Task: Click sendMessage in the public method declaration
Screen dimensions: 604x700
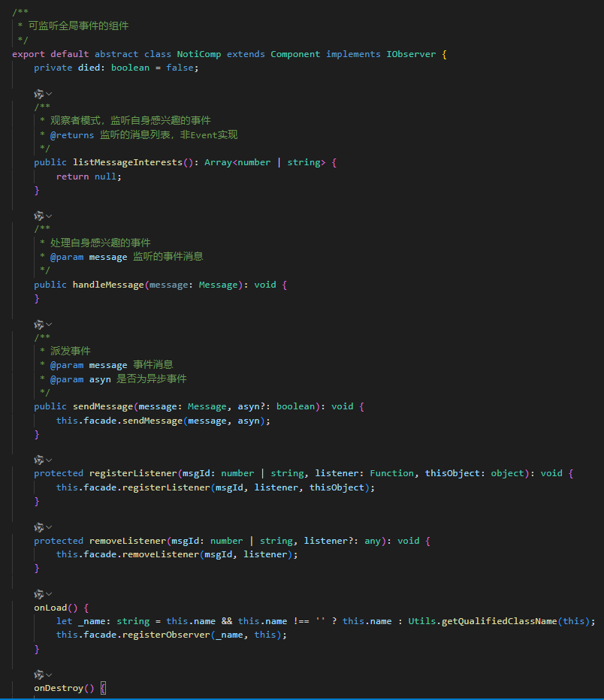Action: 103,406
